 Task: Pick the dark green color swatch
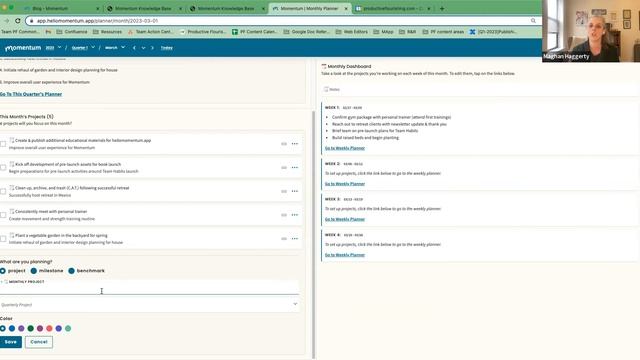31,328
